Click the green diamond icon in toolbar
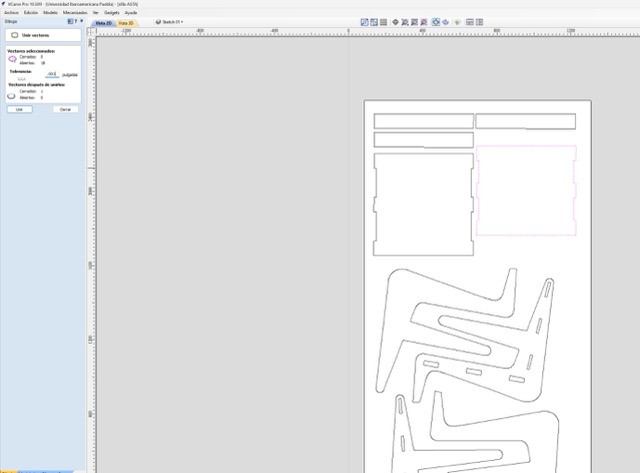The image size is (640, 473). pyautogui.click(x=457, y=22)
